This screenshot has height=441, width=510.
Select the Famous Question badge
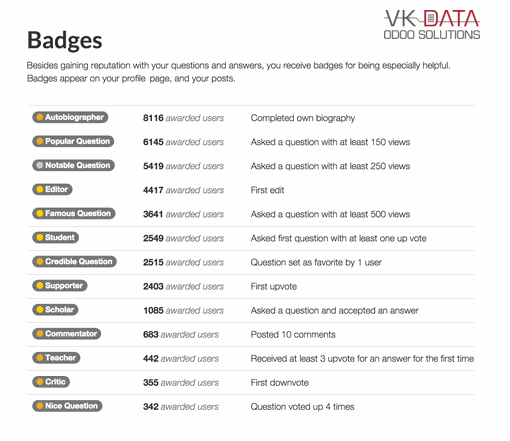click(x=74, y=213)
